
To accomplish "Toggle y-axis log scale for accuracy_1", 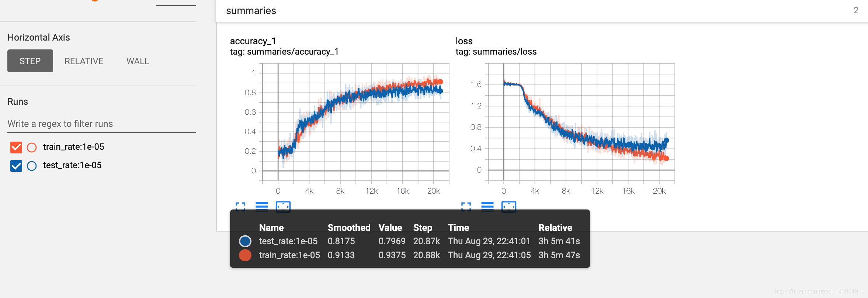I will click(262, 207).
